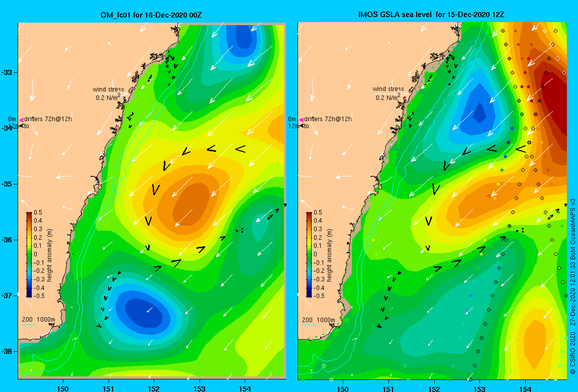Image resolution: width=578 pixels, height=392 pixels.
Task: Click '0m' depth label in right map
Action: pyautogui.click(x=292, y=119)
